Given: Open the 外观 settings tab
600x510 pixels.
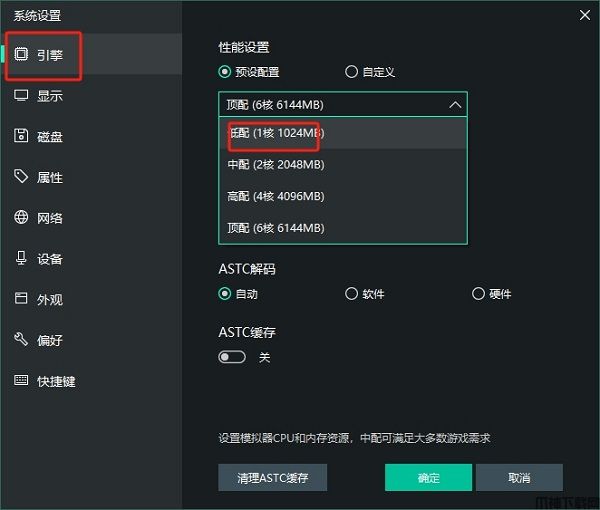Looking at the screenshot, I should pyautogui.click(x=50, y=299).
